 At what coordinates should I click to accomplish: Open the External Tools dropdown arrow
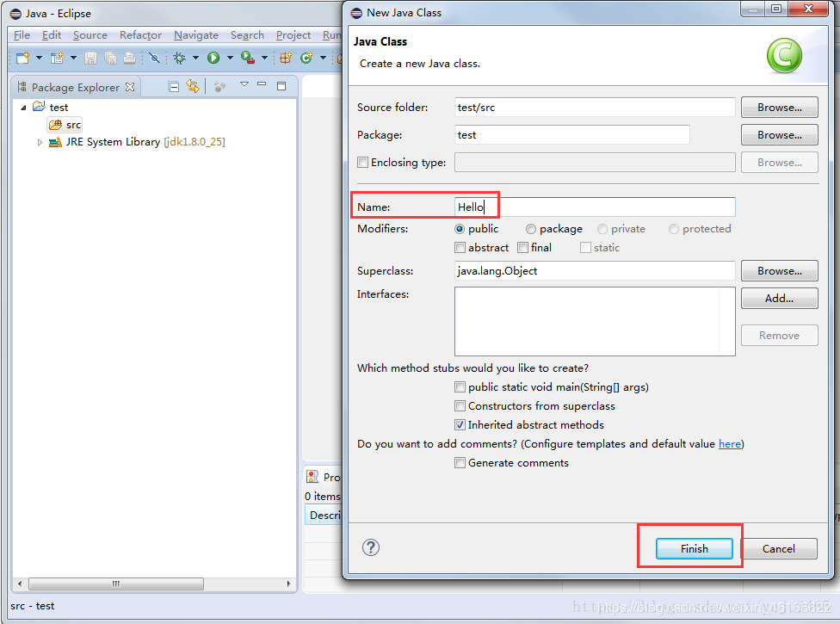coord(264,58)
